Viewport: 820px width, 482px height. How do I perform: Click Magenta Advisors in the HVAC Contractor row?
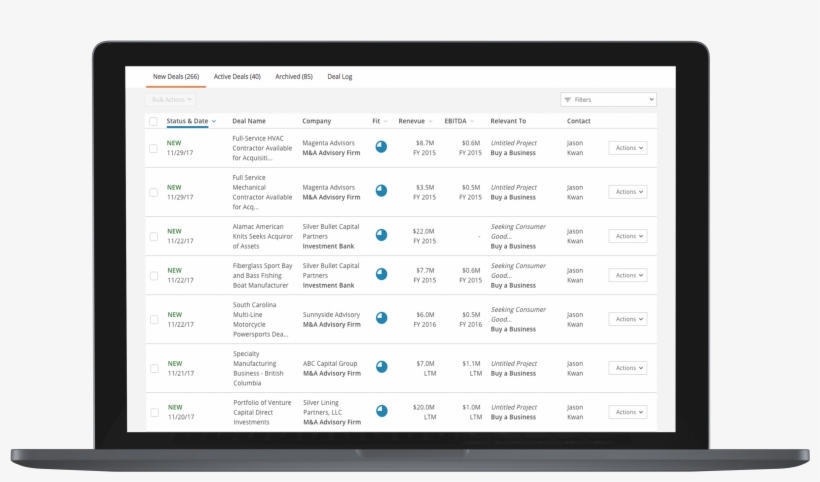(328, 143)
